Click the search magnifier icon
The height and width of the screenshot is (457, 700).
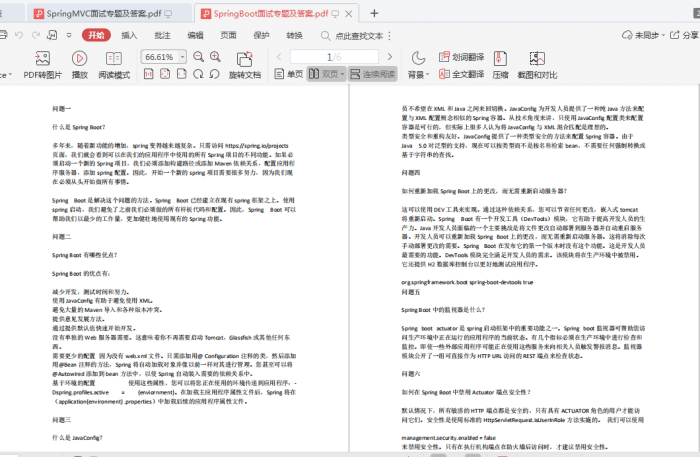click(326, 36)
